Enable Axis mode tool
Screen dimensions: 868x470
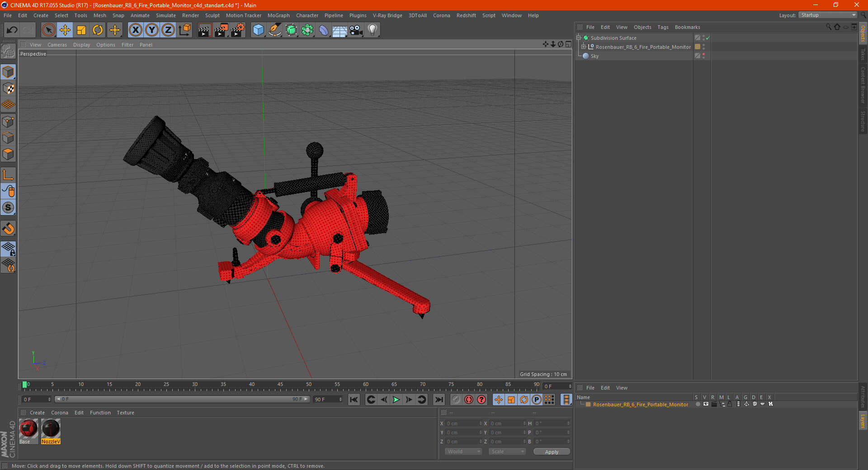pyautogui.click(x=8, y=175)
